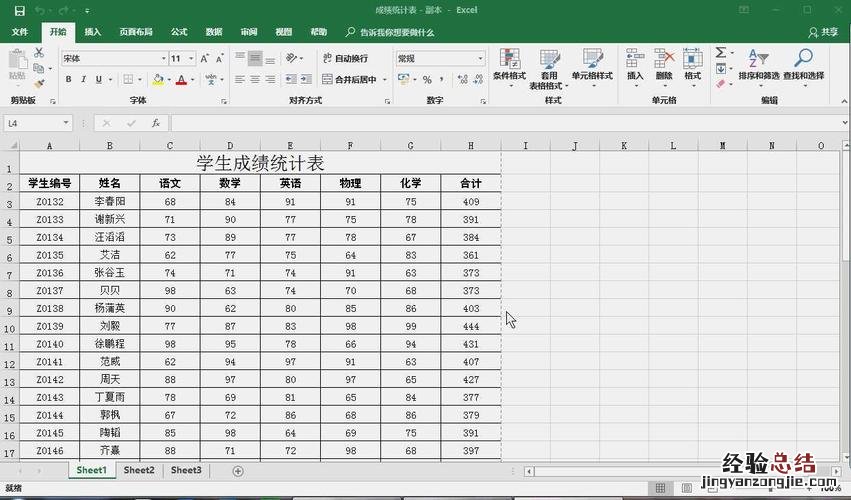Image resolution: width=851 pixels, height=500 pixels.
Task: Open 排序和筛选 sort and filter
Action: (x=759, y=66)
